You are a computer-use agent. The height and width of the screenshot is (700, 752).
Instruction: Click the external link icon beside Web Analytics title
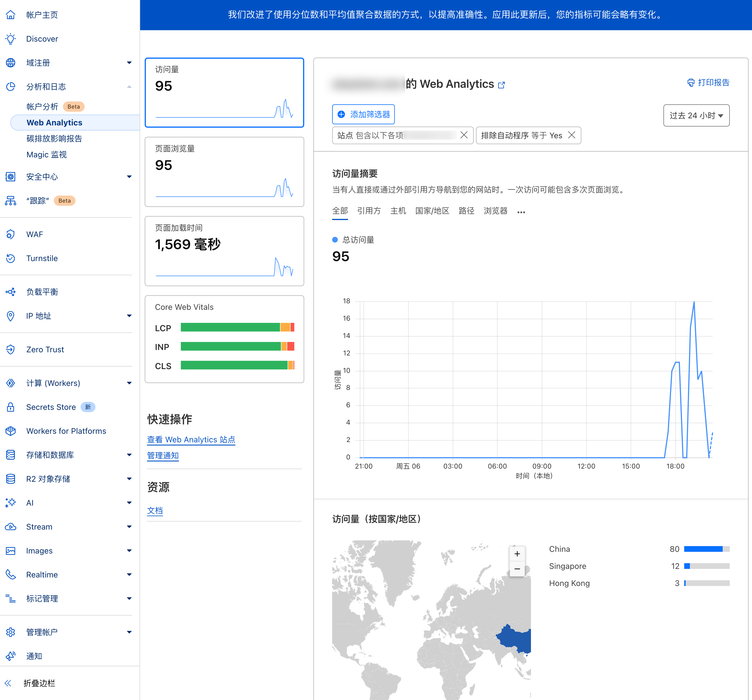[x=502, y=85]
